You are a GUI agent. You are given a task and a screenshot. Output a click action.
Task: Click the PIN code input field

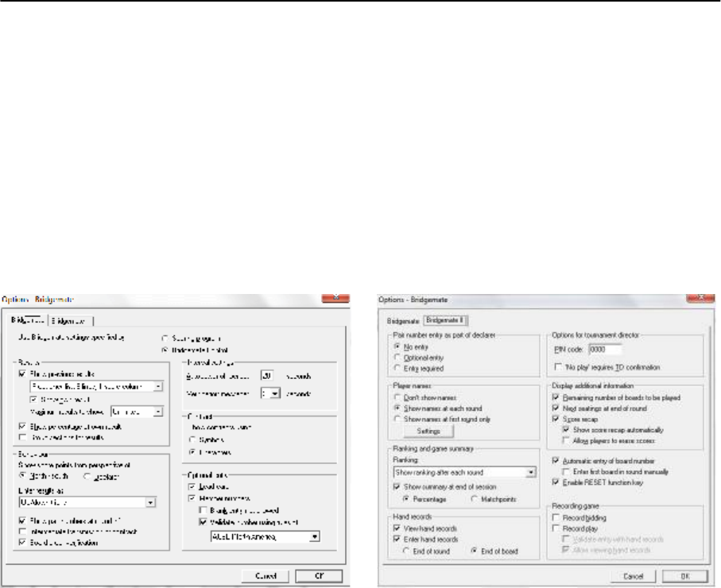point(605,350)
